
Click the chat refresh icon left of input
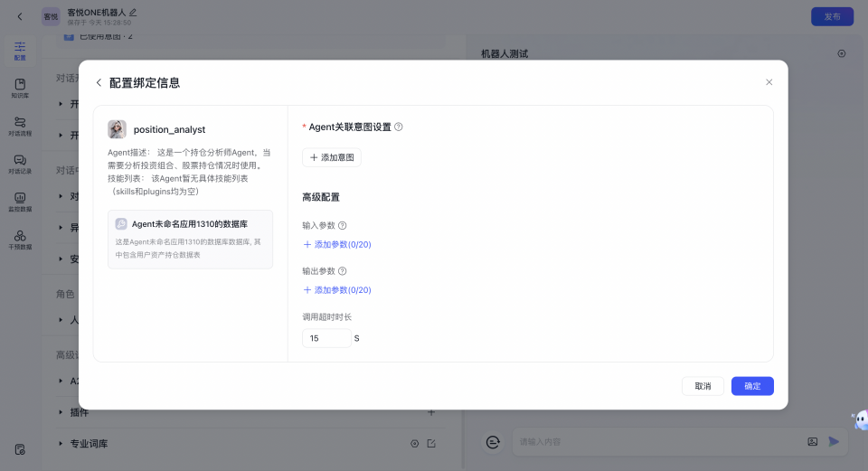point(493,442)
